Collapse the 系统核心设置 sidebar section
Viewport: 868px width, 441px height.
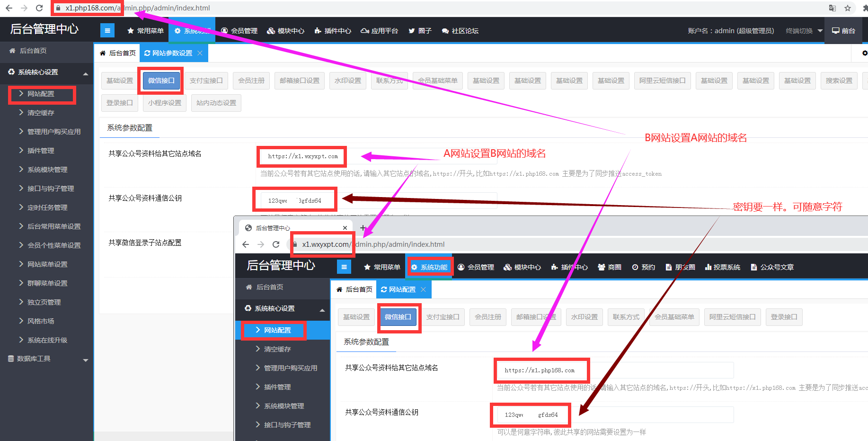86,73
